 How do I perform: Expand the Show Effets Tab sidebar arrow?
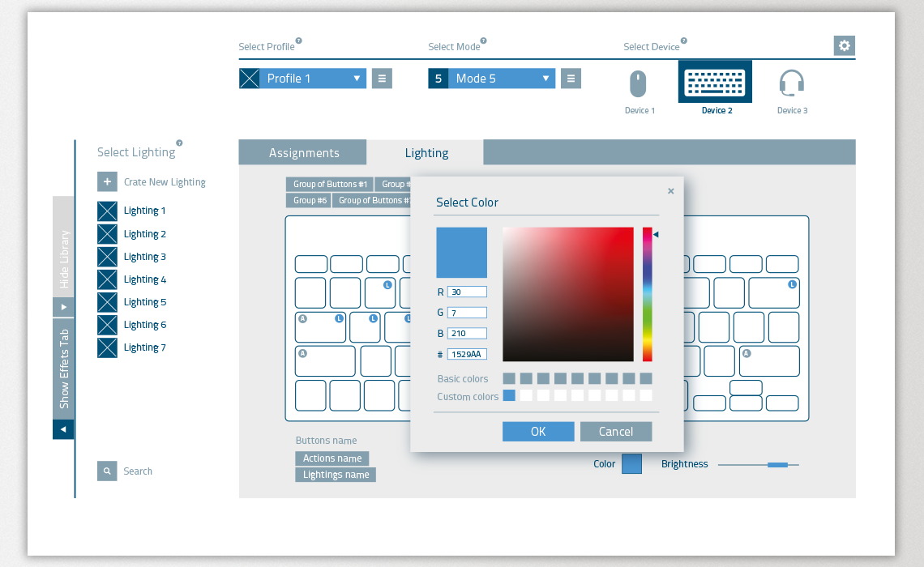63,428
